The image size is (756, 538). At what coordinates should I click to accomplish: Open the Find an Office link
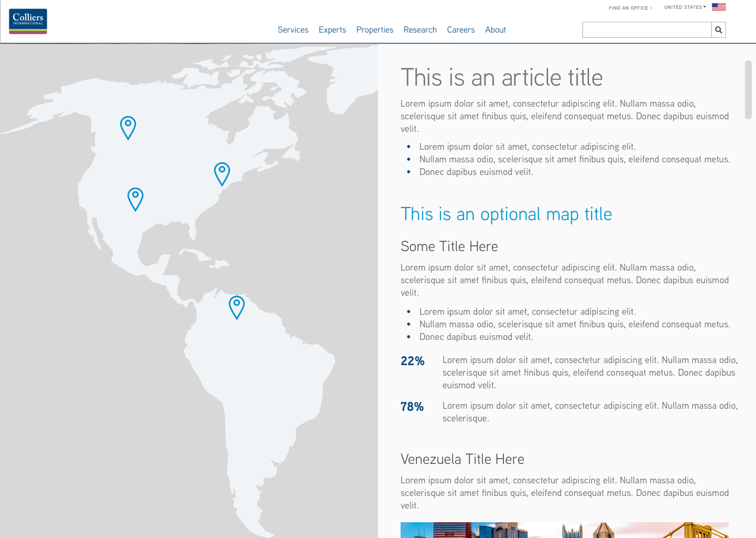tap(630, 8)
